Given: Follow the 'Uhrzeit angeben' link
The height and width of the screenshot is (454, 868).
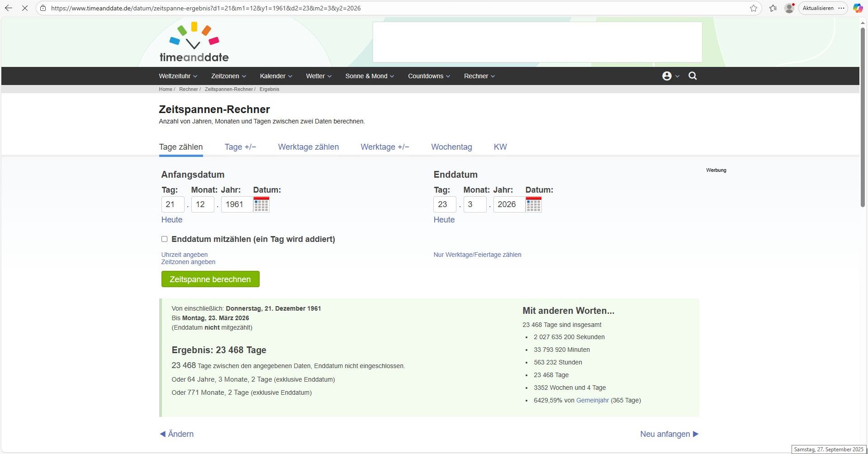Looking at the screenshot, I should coord(185,255).
